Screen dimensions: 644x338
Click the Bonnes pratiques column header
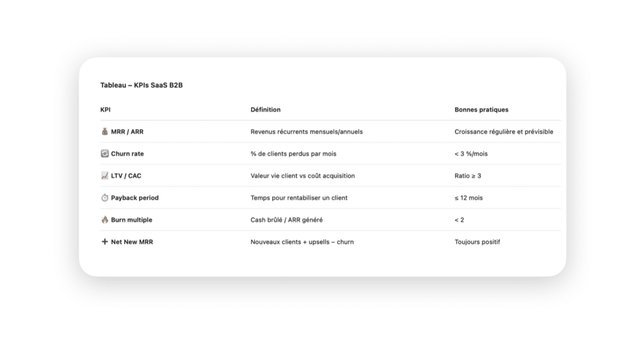click(x=481, y=110)
